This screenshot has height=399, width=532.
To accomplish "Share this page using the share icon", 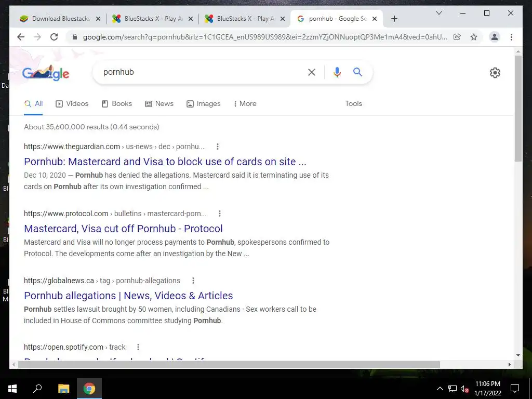I will 457,37.
